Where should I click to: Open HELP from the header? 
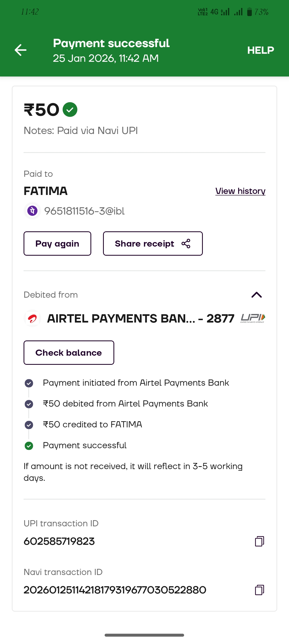260,50
